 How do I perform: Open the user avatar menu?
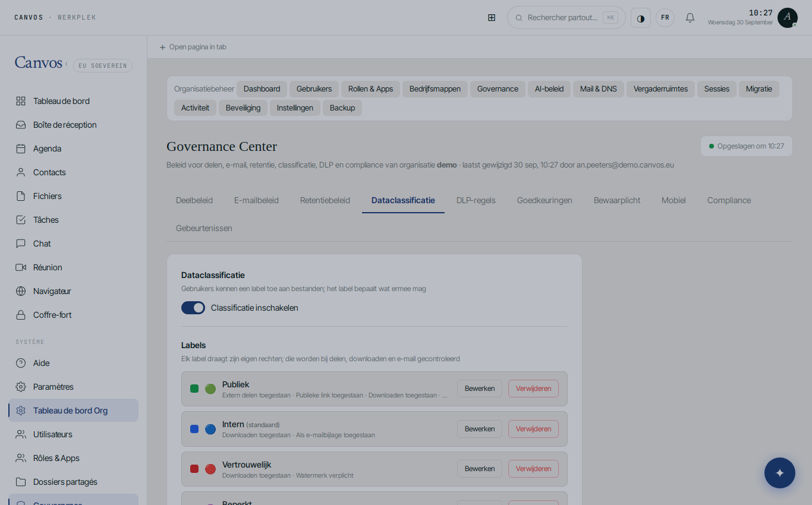pos(788,18)
